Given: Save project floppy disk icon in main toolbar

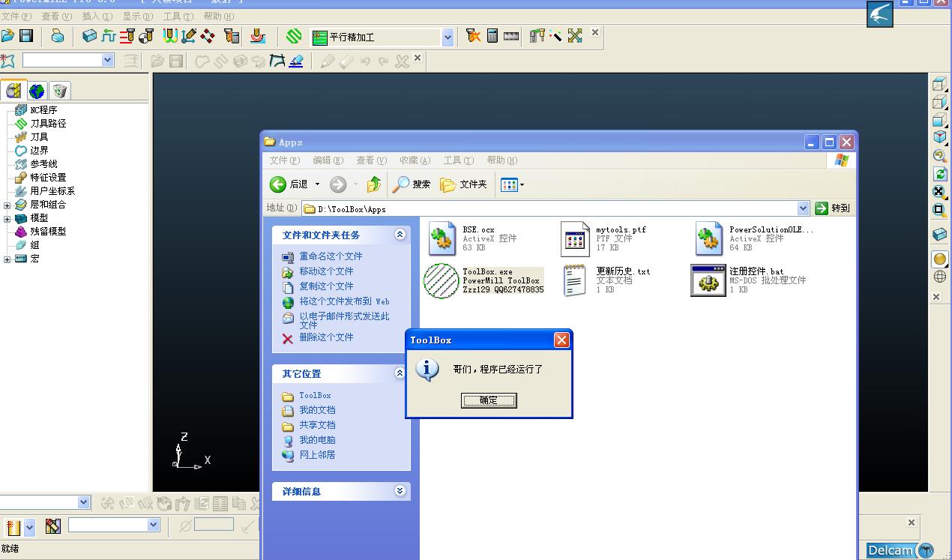Looking at the screenshot, I should (26, 35).
